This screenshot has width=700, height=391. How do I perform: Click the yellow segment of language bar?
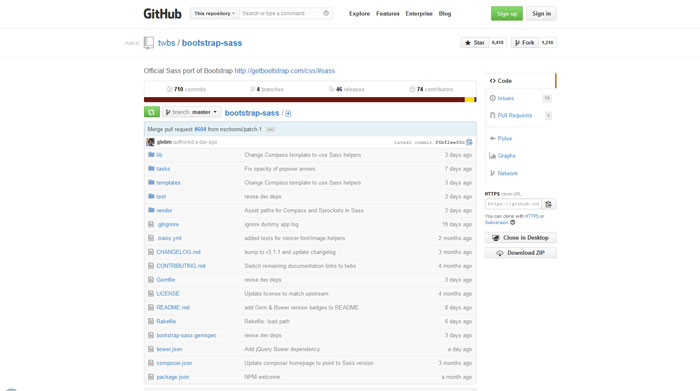(469, 100)
